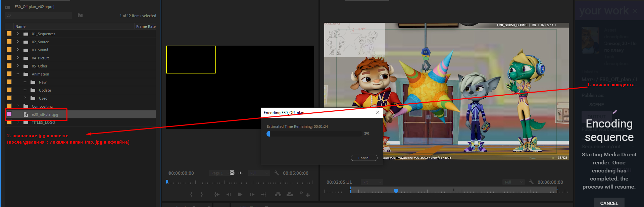Open the Source monitor Button Editor plus
644x207 pixels.
tap(308, 195)
